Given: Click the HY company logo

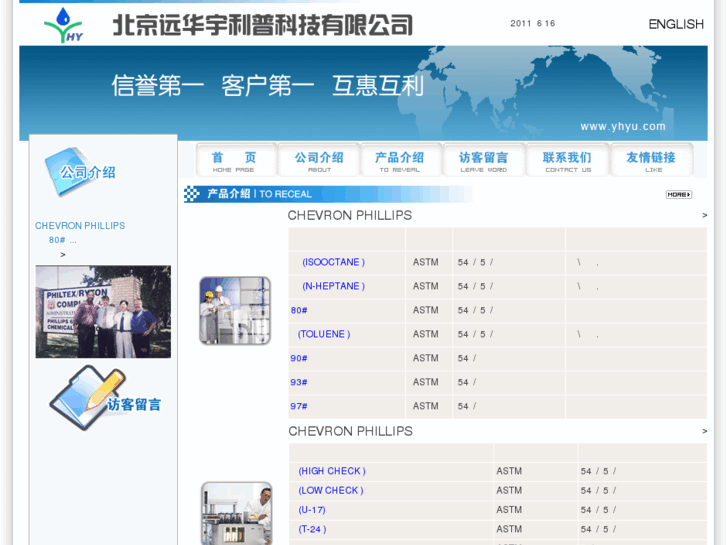Looking at the screenshot, I should pyautogui.click(x=64, y=25).
